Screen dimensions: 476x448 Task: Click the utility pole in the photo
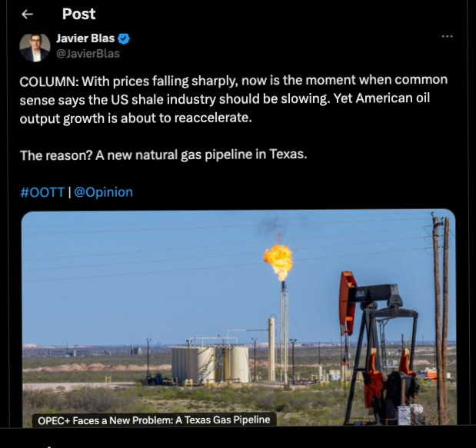pyautogui.click(x=440, y=318)
